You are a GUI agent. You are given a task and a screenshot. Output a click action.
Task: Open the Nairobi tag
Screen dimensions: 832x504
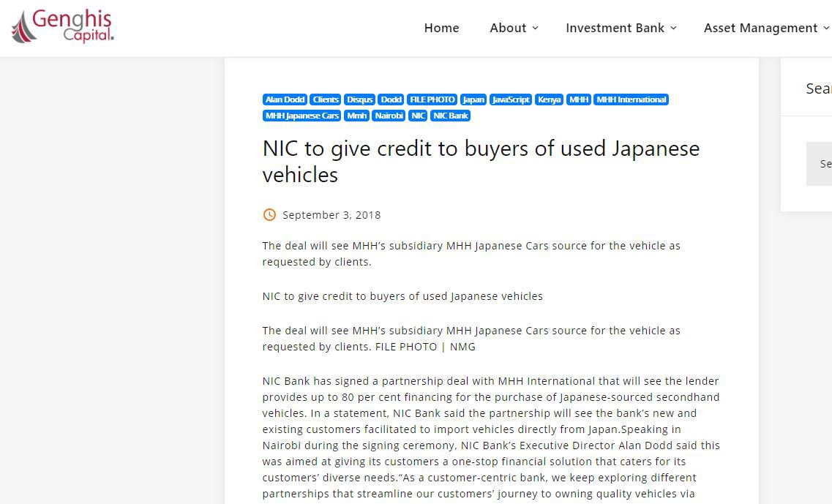click(x=389, y=116)
